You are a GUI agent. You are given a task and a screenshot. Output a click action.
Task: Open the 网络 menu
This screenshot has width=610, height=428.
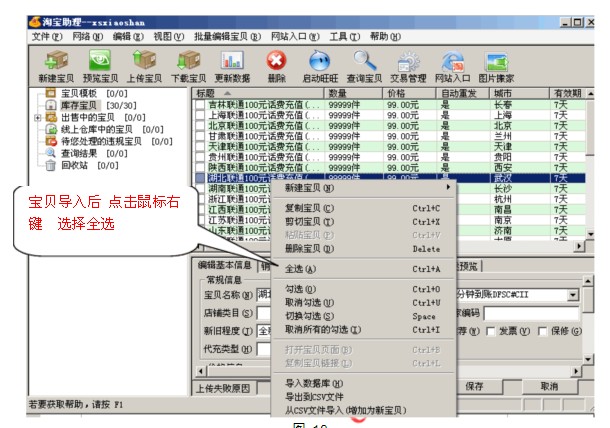(88, 37)
